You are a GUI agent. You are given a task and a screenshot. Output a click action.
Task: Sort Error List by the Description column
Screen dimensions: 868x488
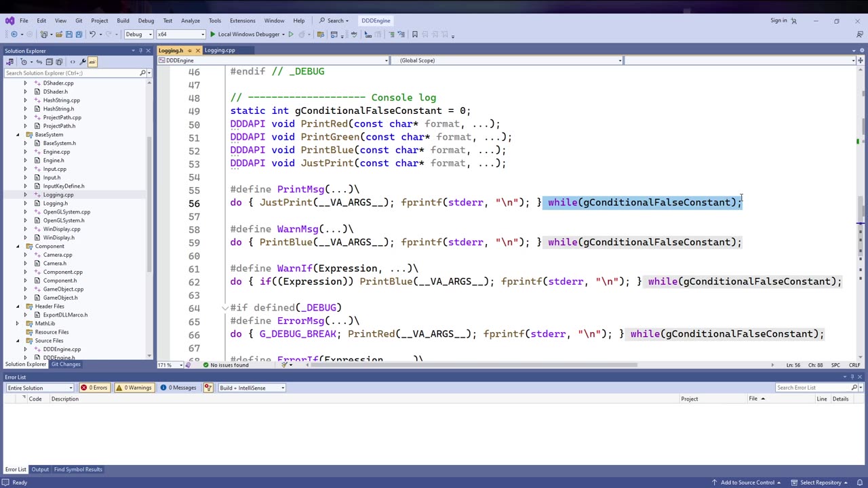pyautogui.click(x=65, y=399)
